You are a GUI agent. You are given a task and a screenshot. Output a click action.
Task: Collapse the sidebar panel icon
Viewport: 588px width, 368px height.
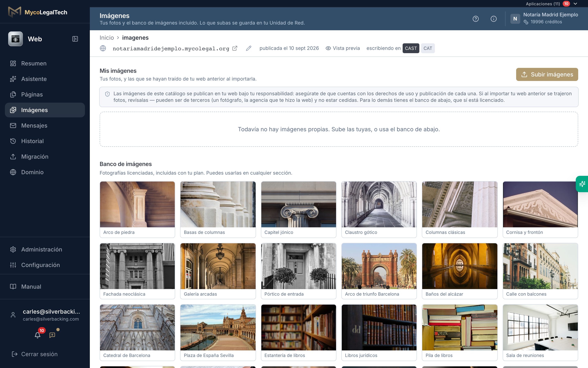tap(75, 39)
